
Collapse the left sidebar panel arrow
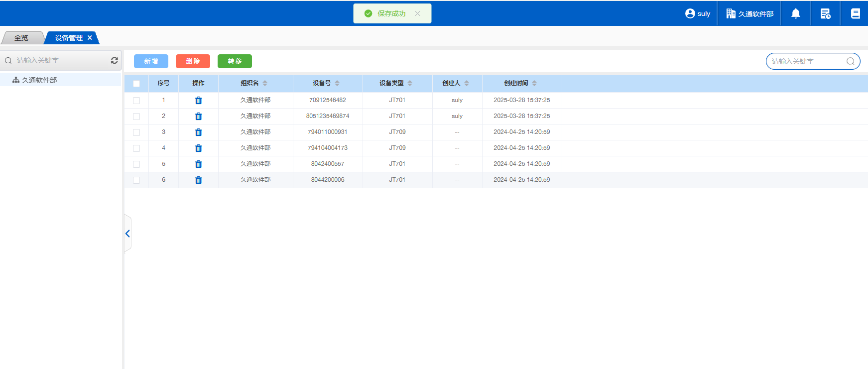(x=127, y=234)
